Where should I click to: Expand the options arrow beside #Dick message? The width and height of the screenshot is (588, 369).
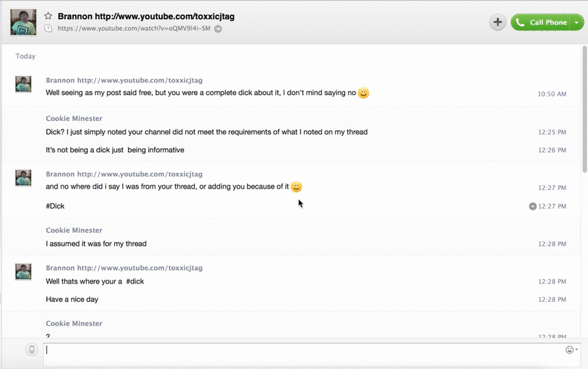533,206
